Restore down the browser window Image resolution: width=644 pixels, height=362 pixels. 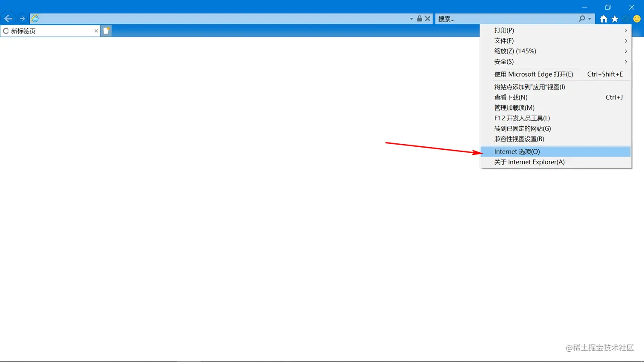608,7
